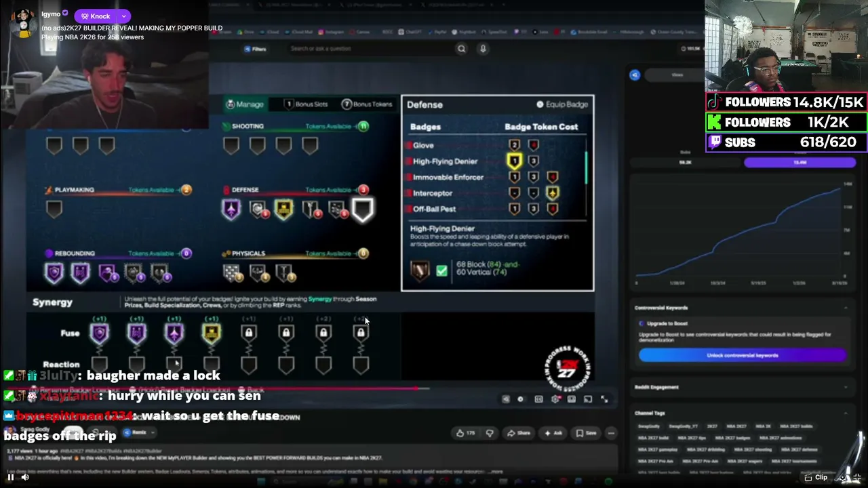Toggle the green 68 Block requirement checkbox
868x488 pixels.
pos(441,271)
